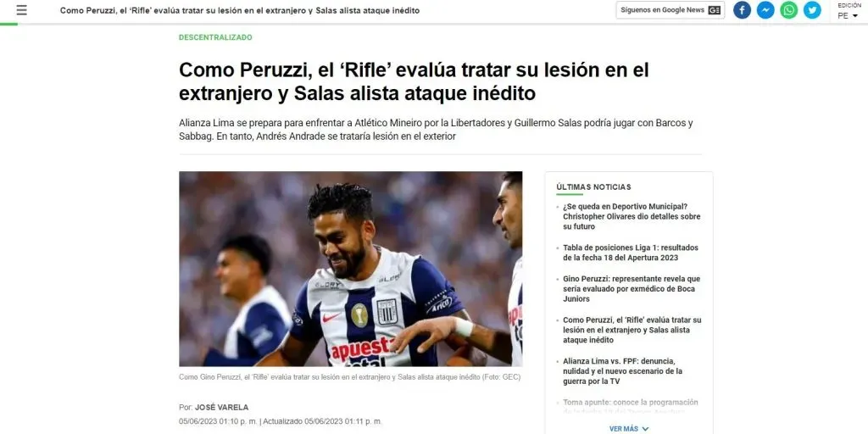
Task: Open sidebar Como Peruzzi 'Rifle' article link
Action: [x=632, y=330]
